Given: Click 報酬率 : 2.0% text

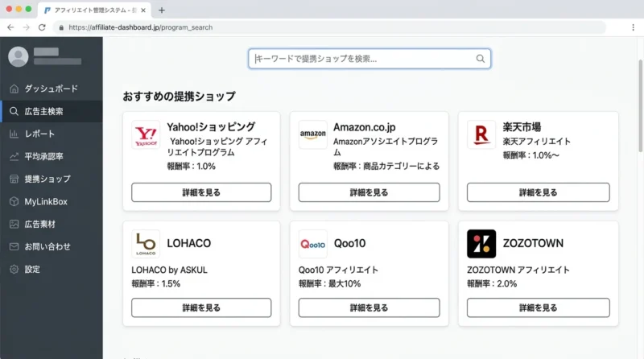Looking at the screenshot, I should pyautogui.click(x=492, y=284).
